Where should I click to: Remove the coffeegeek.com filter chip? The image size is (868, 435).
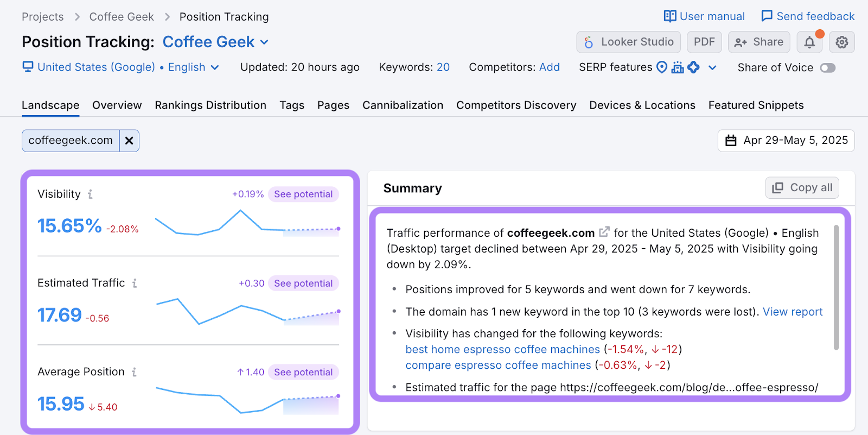129,141
